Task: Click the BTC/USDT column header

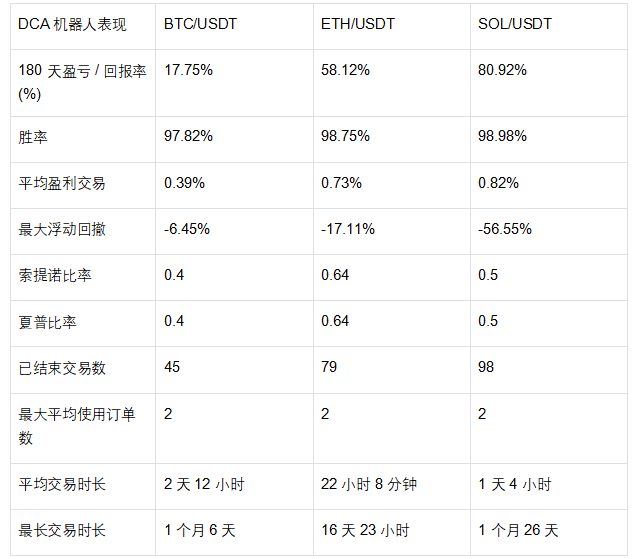Action: click(x=200, y=23)
